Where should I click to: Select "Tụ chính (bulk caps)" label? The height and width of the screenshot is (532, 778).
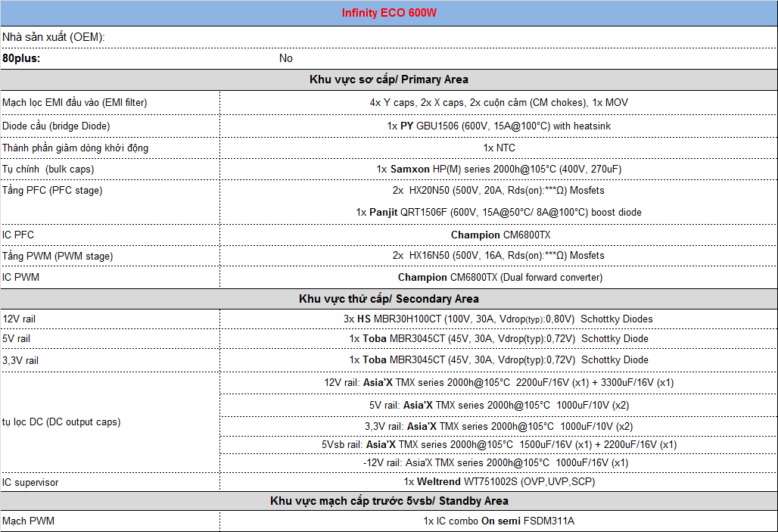coord(48,170)
